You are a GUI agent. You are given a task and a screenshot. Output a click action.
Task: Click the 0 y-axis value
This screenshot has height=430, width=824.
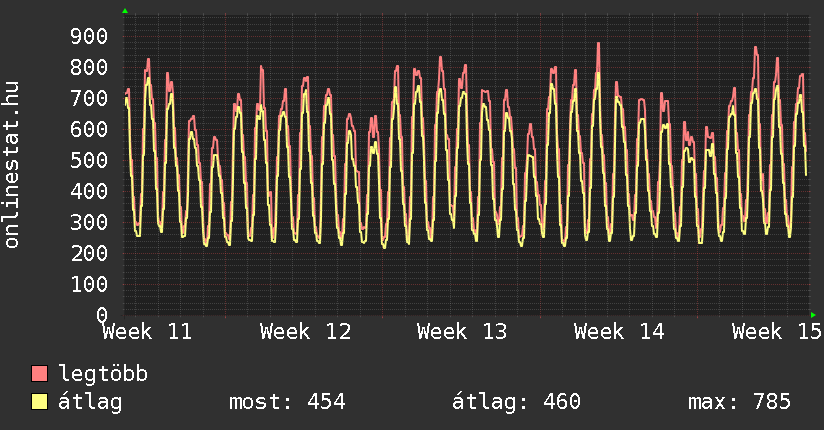(x=102, y=315)
